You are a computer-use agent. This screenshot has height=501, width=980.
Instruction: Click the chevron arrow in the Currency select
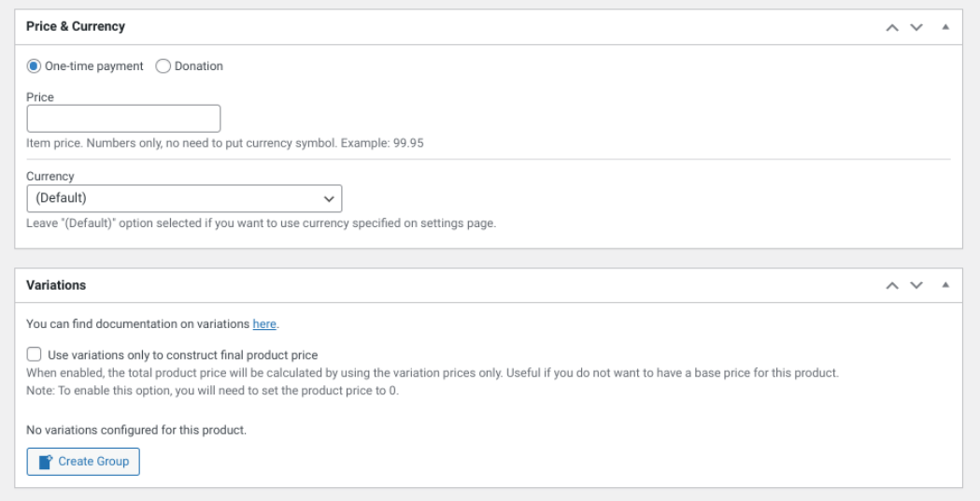tap(329, 198)
